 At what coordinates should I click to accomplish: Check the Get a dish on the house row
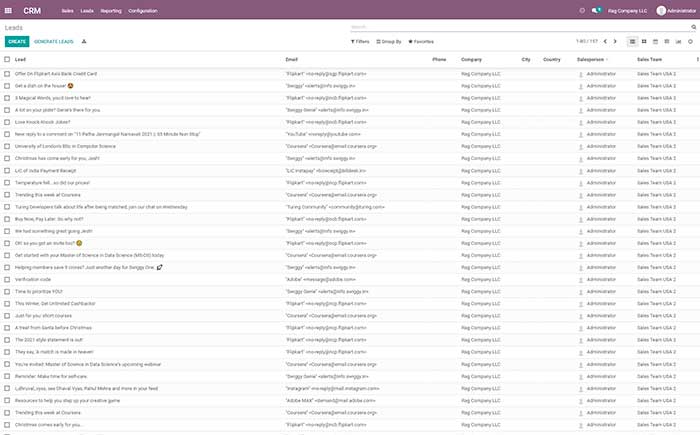click(x=7, y=86)
